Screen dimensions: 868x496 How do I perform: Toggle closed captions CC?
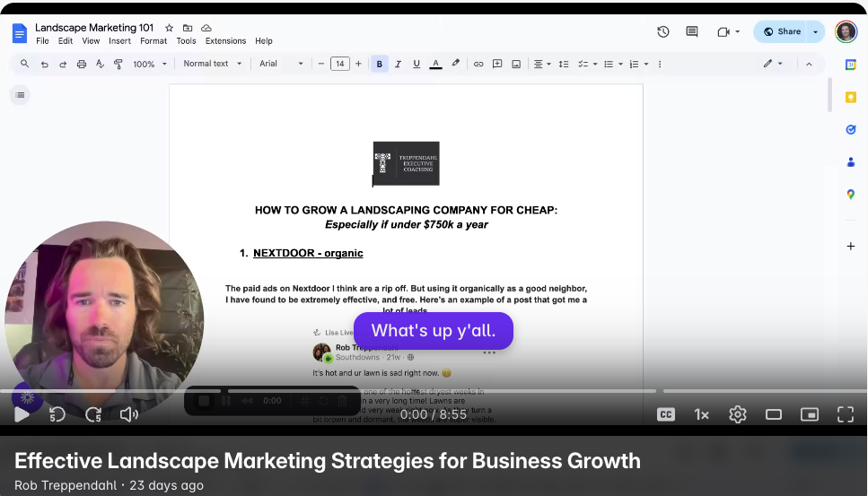tap(666, 414)
